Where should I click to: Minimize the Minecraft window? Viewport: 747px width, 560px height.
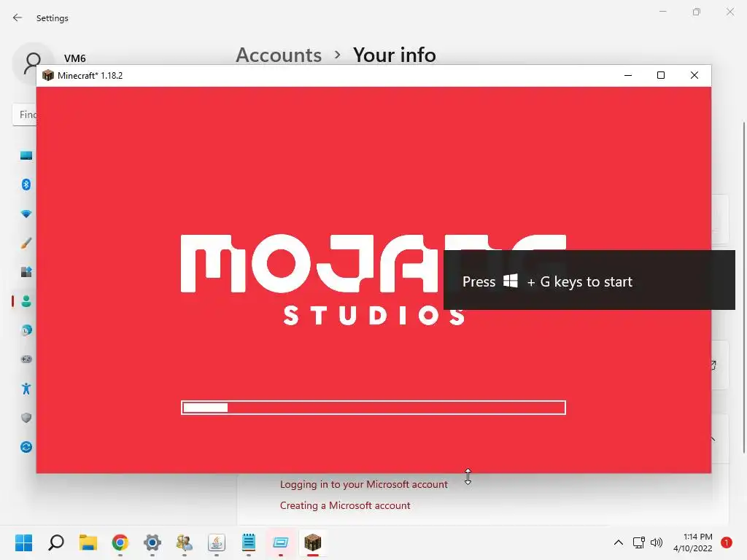point(628,75)
